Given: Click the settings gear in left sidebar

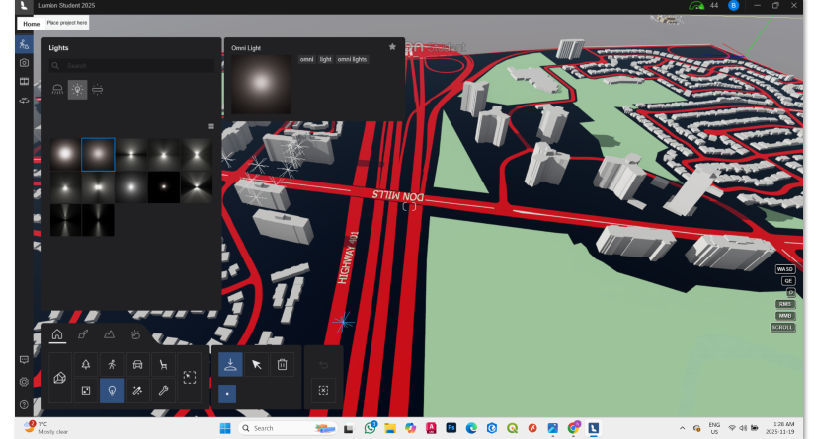Looking at the screenshot, I should tap(24, 382).
